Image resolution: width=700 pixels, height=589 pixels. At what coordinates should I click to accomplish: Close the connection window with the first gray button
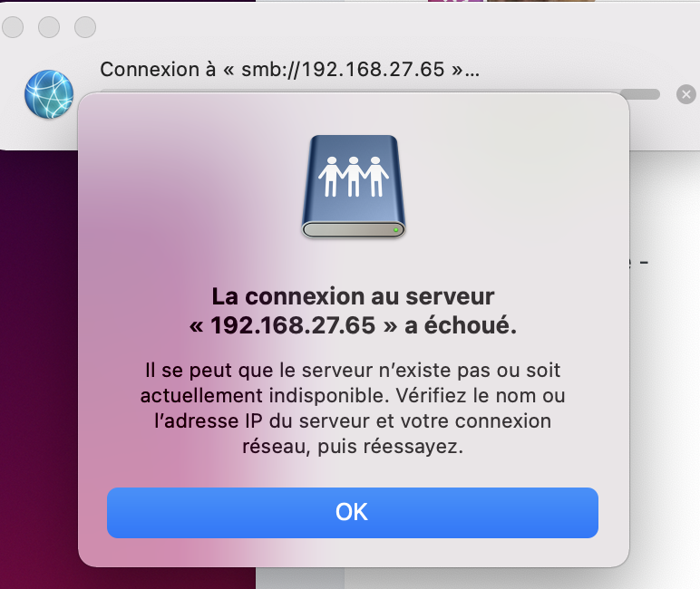13,27
